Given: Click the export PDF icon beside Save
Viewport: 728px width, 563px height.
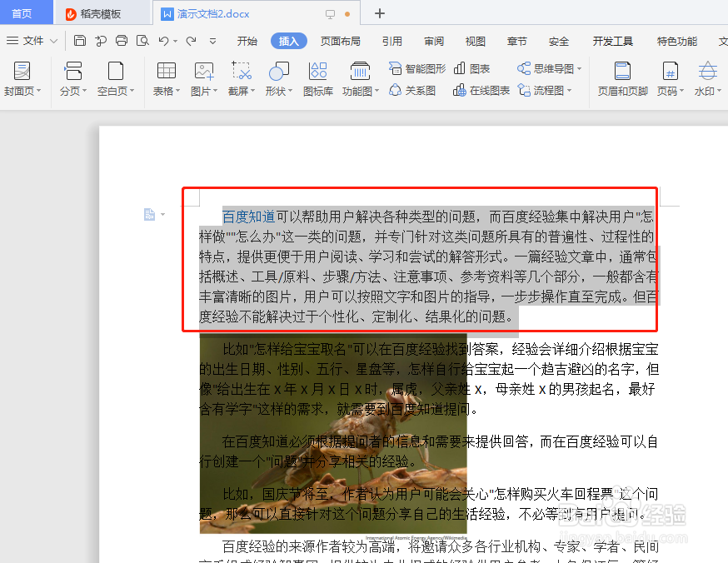Looking at the screenshot, I should point(100,41).
